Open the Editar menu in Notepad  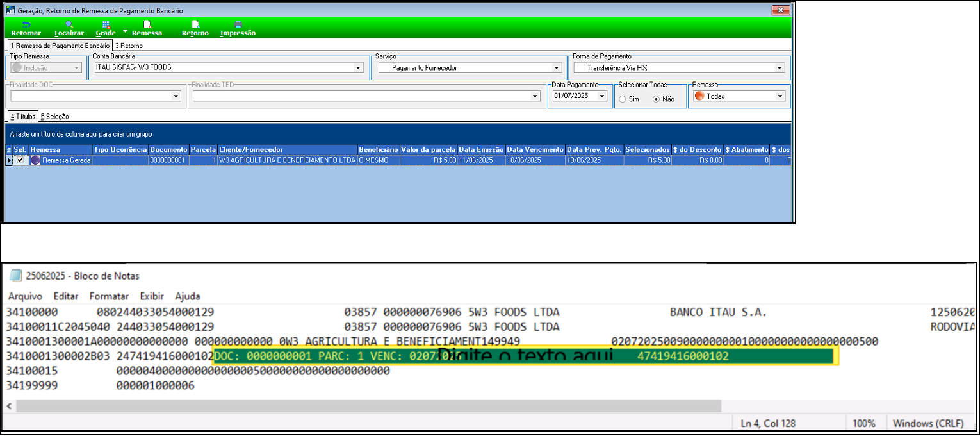(x=66, y=296)
